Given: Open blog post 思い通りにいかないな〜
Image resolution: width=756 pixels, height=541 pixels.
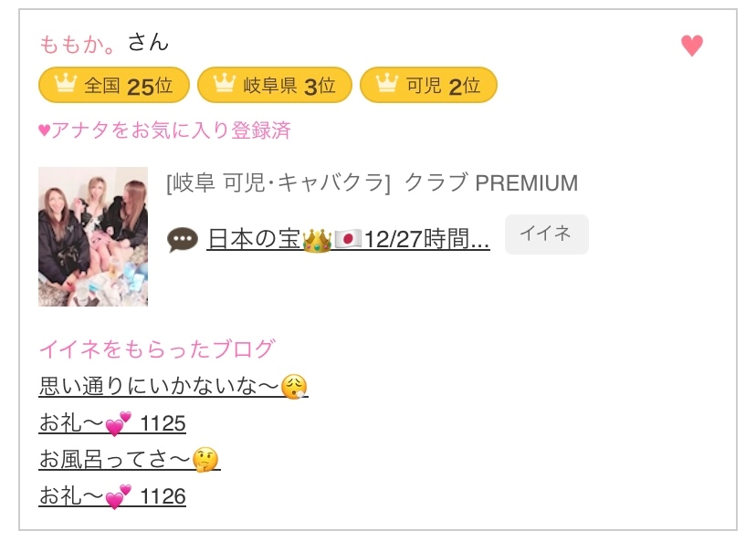Looking at the screenshot, I should pyautogui.click(x=173, y=387).
